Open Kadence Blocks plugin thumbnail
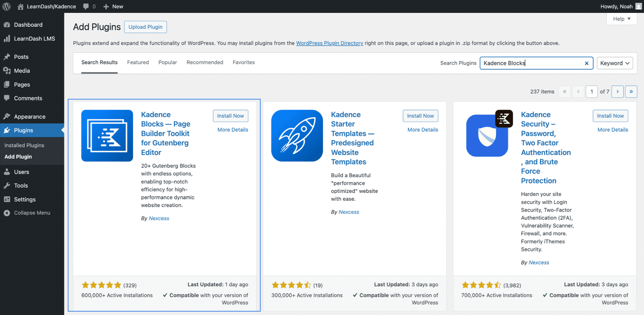 click(107, 136)
